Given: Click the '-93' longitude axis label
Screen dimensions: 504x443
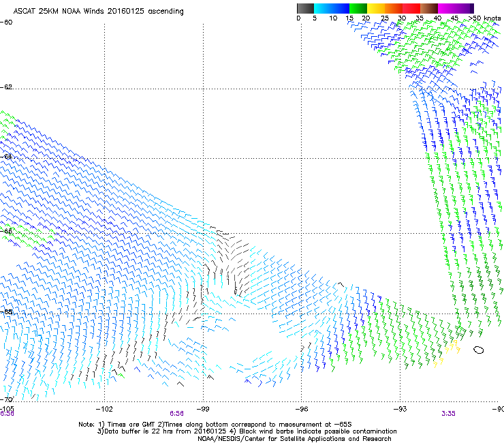Looking at the screenshot, I should [x=400, y=409].
